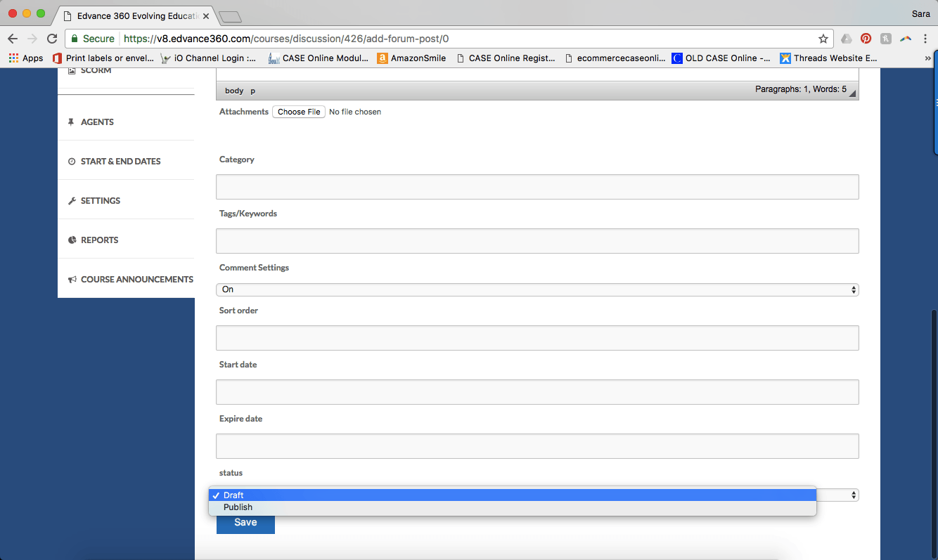Open the Comment Settings dropdown
The image size is (938, 560).
[537, 289]
